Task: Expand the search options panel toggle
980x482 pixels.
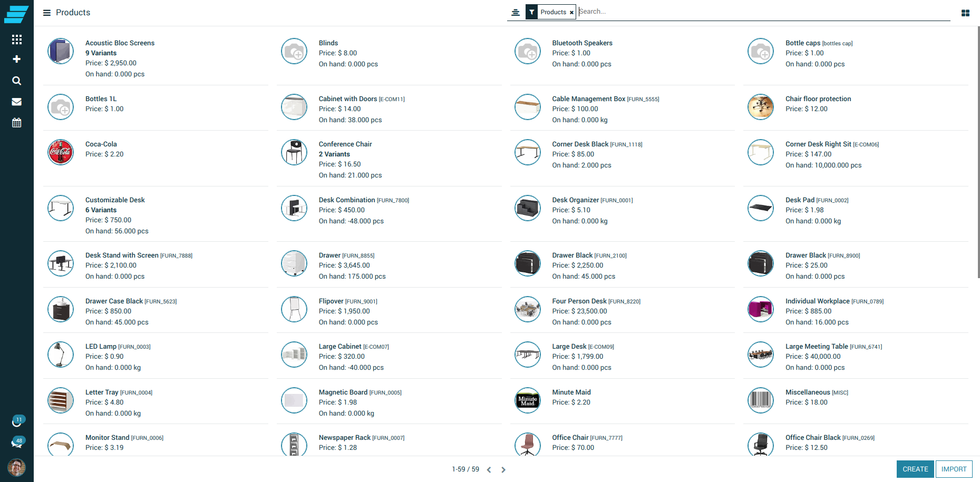Action: coord(516,12)
